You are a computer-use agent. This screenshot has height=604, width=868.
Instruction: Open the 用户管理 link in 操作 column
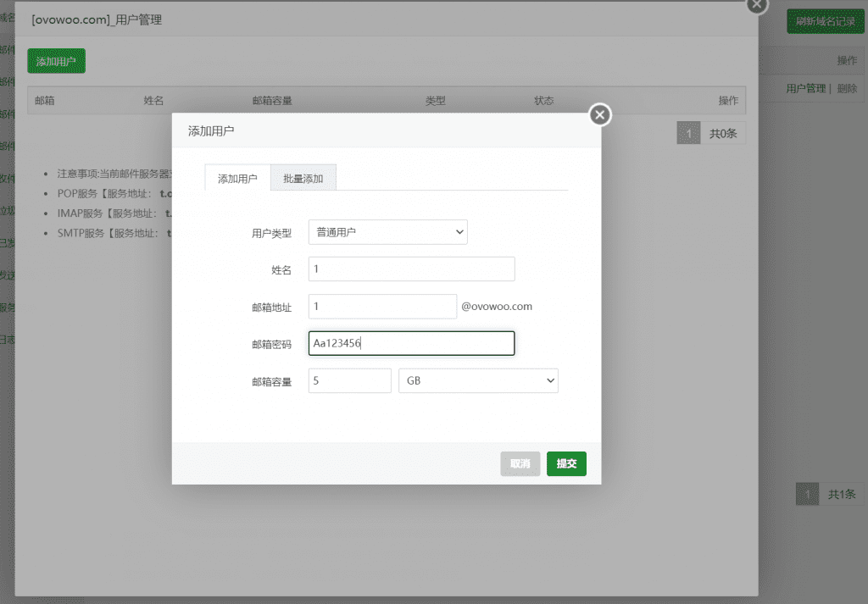[x=804, y=88]
